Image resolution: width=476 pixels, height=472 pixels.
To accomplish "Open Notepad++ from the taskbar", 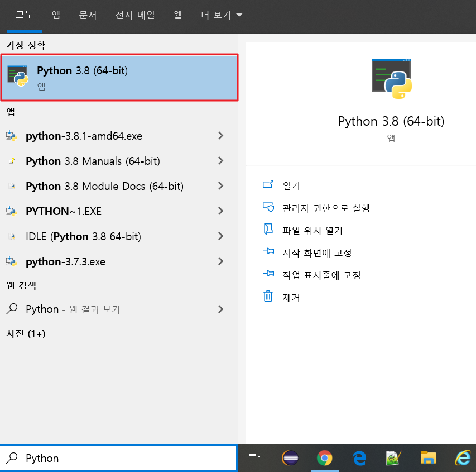I will pyautogui.click(x=393, y=457).
